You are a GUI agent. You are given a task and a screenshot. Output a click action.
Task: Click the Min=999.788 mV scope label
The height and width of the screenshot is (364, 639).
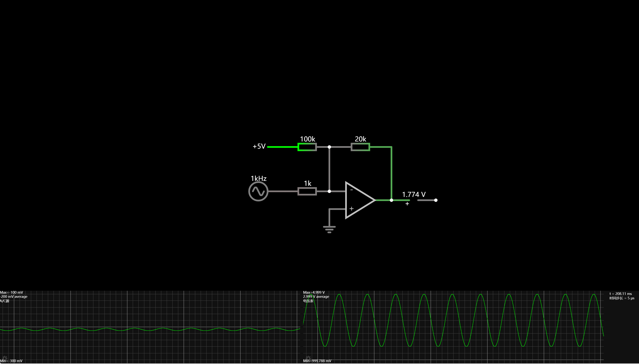tap(317, 361)
